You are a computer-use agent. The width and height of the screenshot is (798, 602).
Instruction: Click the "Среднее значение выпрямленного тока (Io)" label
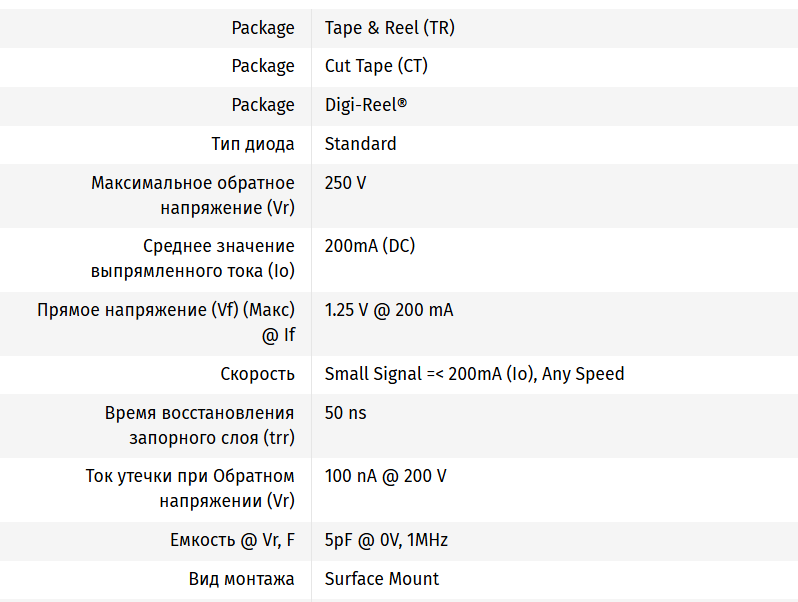[193, 258]
